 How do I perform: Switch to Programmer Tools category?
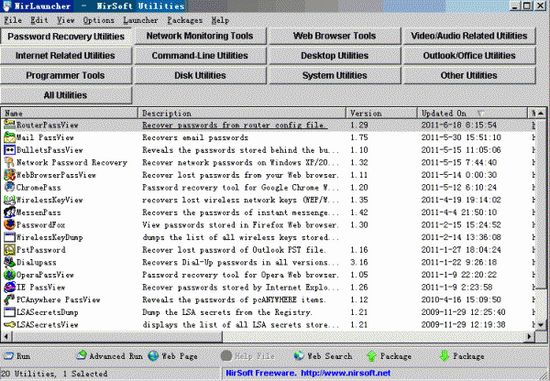66,75
